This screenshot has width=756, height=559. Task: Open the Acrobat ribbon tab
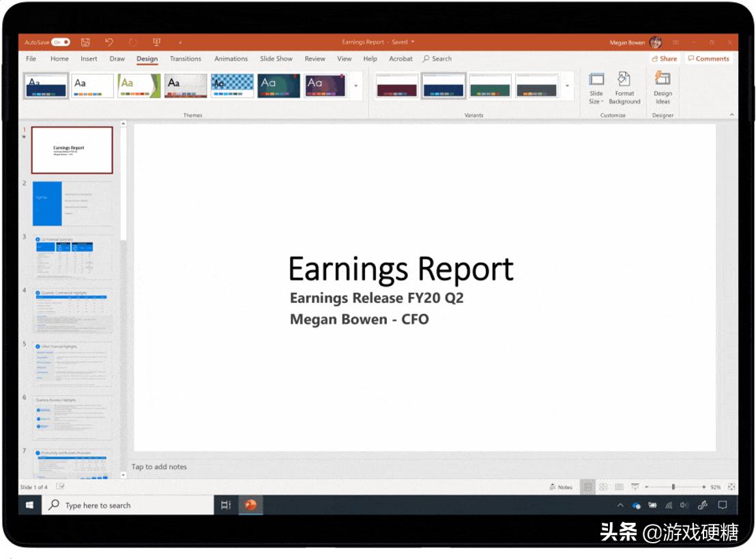[x=401, y=59]
